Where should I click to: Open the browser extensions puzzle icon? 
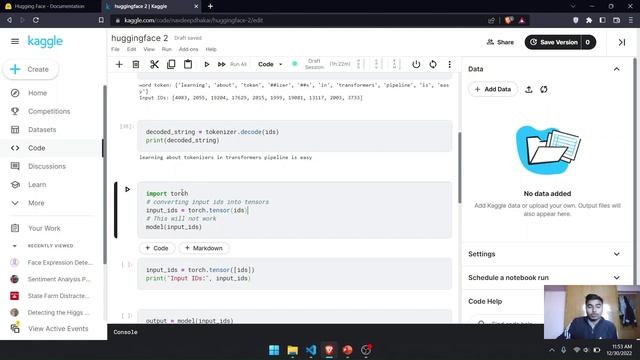pos(589,20)
